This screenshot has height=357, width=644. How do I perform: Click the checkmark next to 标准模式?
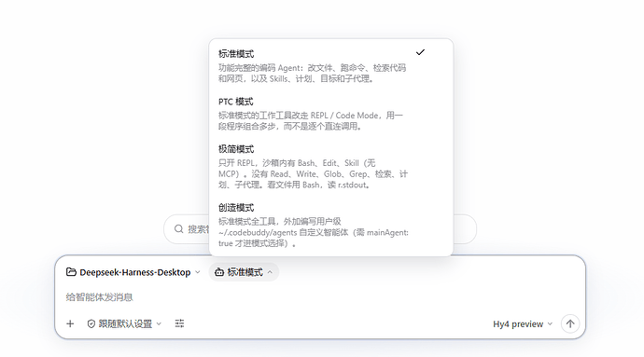(420, 52)
